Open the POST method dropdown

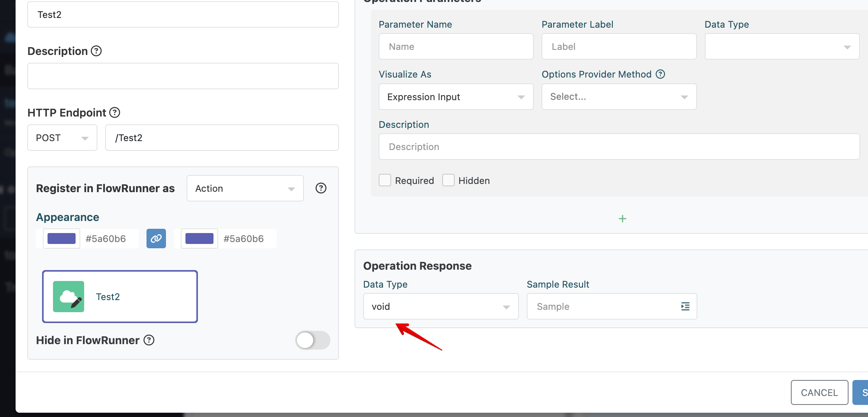coord(62,138)
